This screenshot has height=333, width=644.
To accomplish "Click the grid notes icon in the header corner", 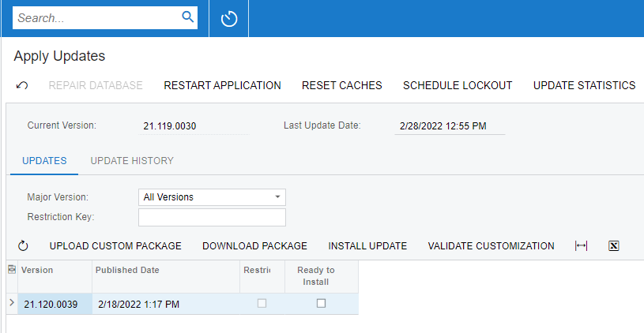I will pos(12,269).
